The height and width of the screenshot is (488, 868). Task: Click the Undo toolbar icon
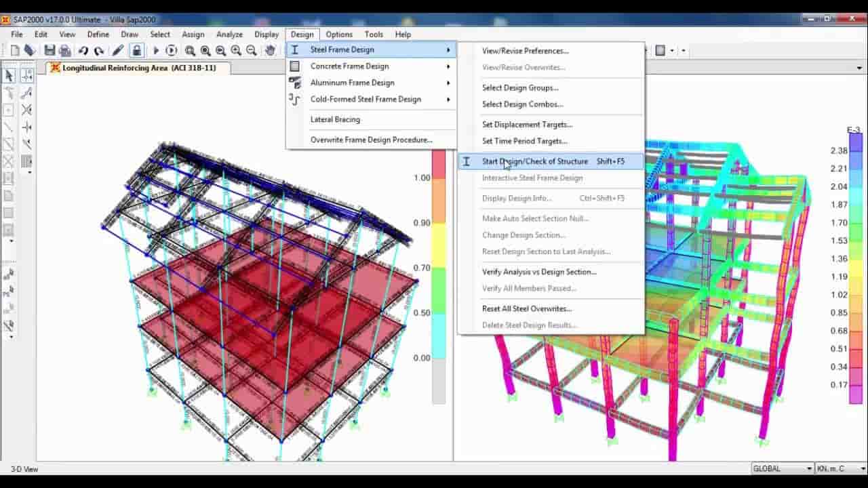[x=83, y=49]
